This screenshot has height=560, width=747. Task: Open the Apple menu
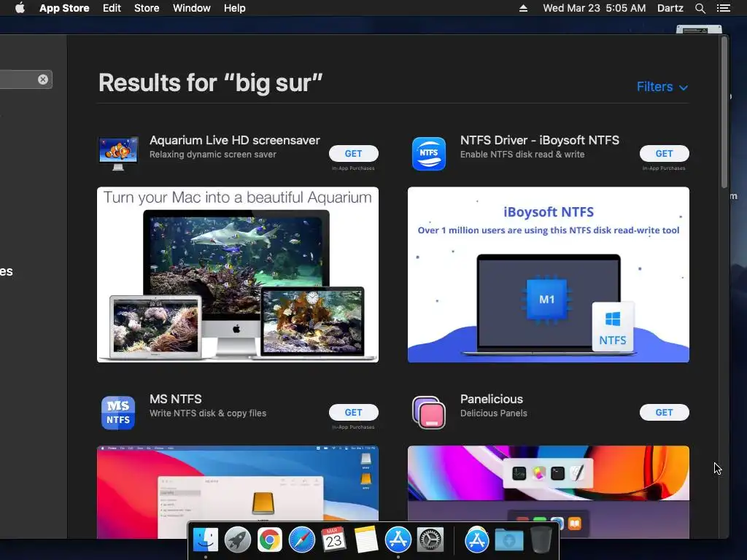(x=20, y=8)
